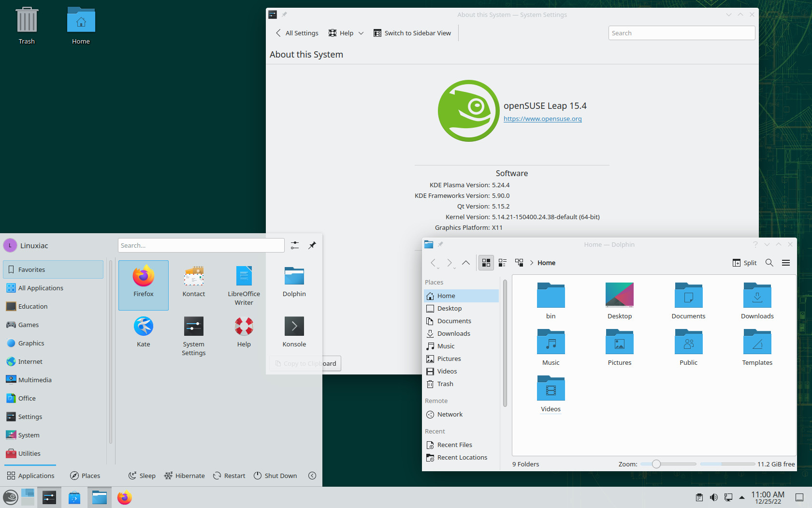812x508 pixels.
Task: Switch Dolphin to Details tree view
Action: click(519, 263)
